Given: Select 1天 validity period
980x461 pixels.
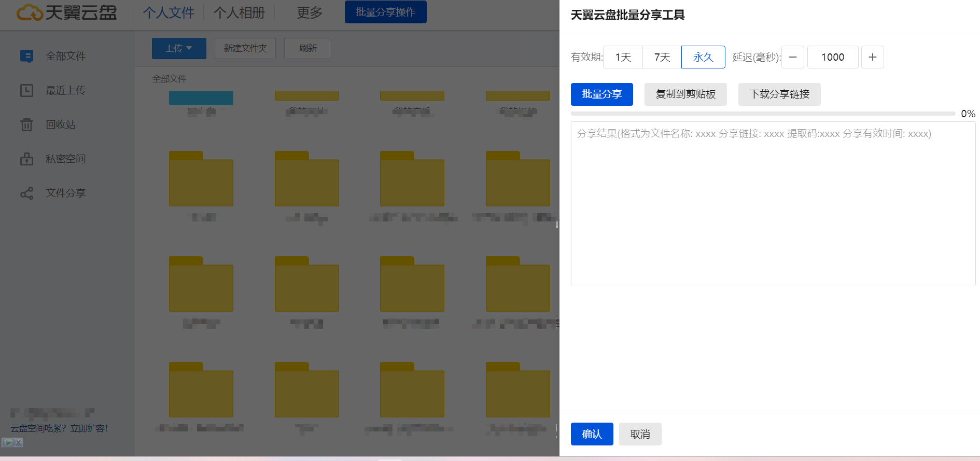Looking at the screenshot, I should 623,57.
